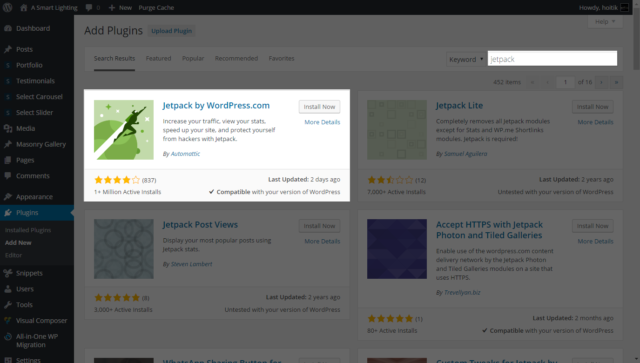Open the Keyword search type dropdown
The width and height of the screenshot is (640, 363).
(466, 59)
